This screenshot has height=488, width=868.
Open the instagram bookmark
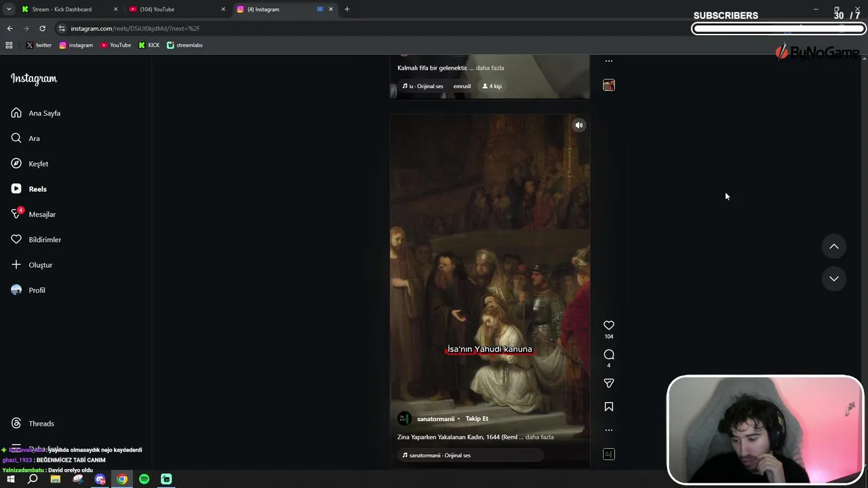[x=76, y=45]
